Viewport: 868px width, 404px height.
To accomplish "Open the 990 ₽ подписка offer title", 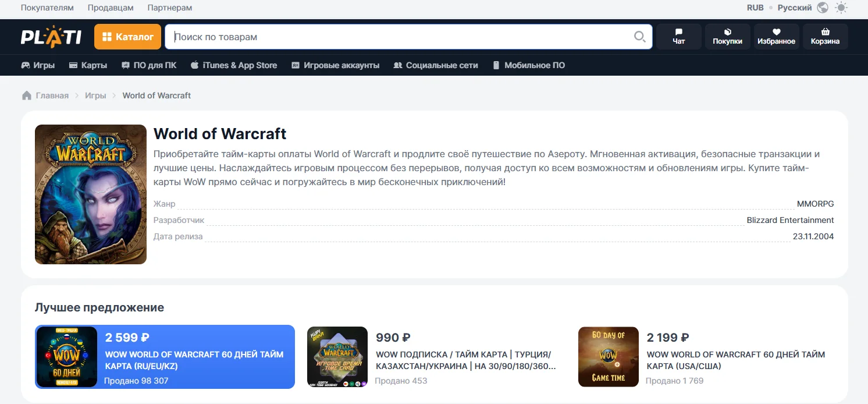I will coord(466,360).
